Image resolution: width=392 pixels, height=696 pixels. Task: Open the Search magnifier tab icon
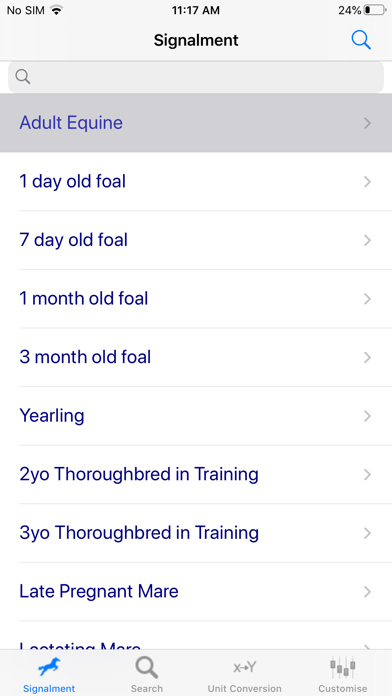click(147, 667)
